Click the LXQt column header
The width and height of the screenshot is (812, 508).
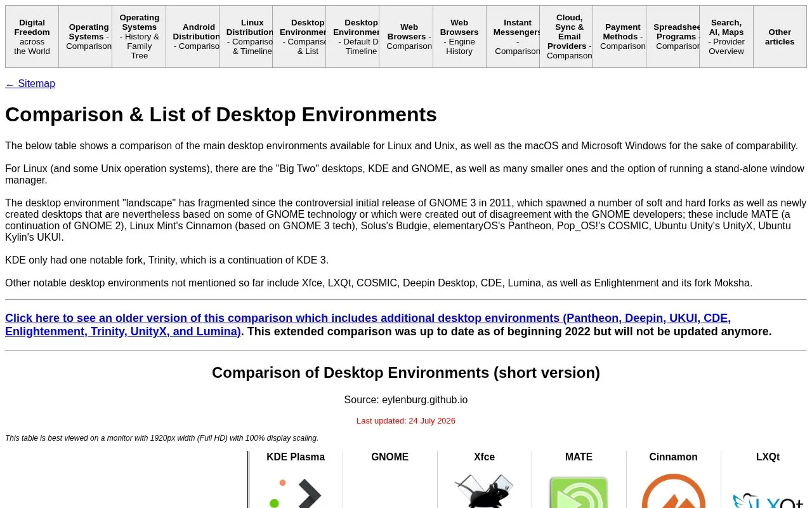[768, 457]
